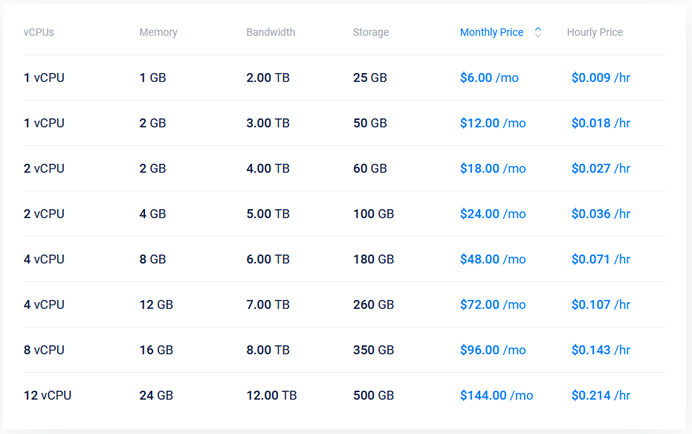Image resolution: width=692 pixels, height=434 pixels.
Task: Select the $12.00 /mo monthly price
Action: [493, 123]
